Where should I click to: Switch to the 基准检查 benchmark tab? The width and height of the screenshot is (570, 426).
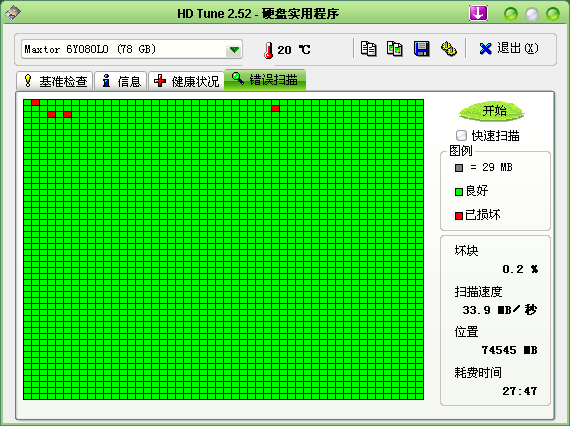pyautogui.click(x=55, y=81)
